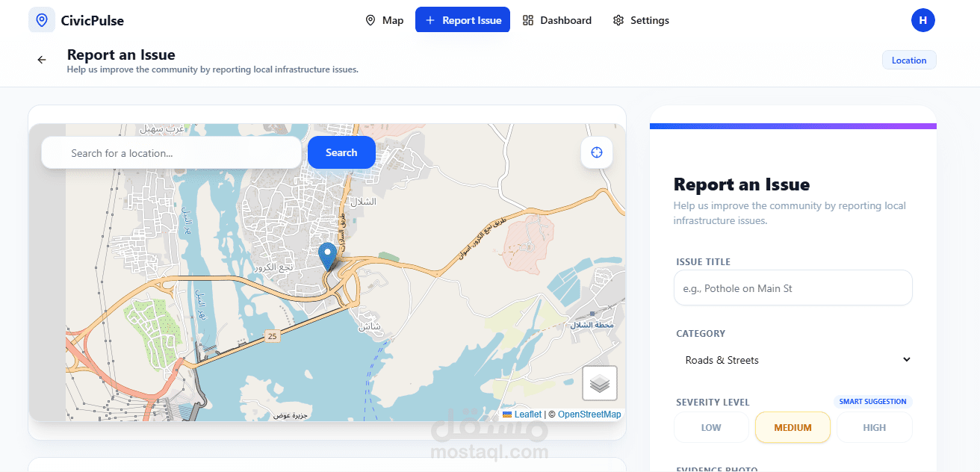
Task: Click the CivicPulse logo pin icon
Action: (x=42, y=20)
